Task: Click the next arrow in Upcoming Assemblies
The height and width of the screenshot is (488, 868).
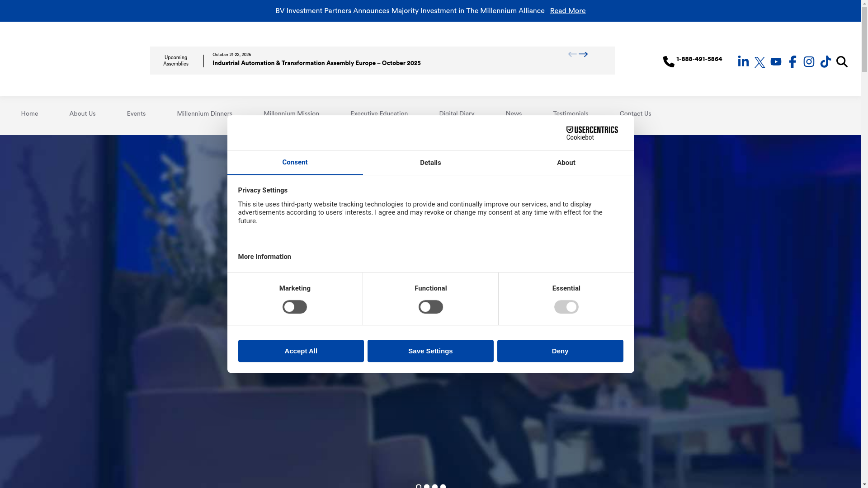Action: [584, 54]
